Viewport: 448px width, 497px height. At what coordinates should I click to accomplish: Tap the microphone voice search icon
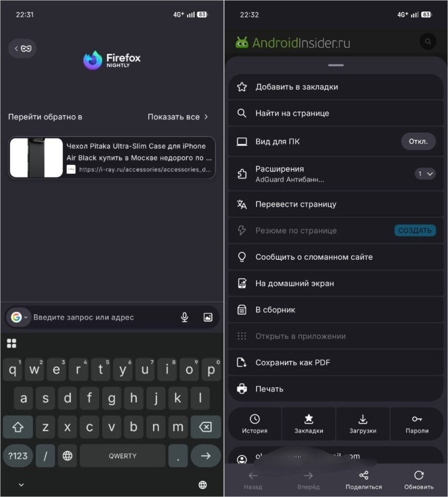(x=185, y=317)
